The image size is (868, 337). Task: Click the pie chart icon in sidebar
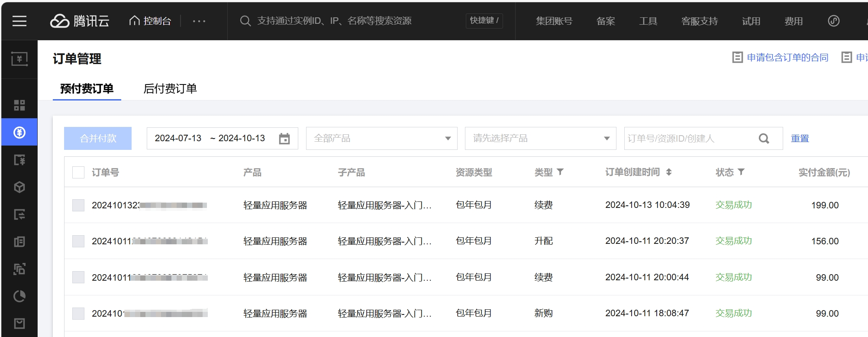point(19,296)
